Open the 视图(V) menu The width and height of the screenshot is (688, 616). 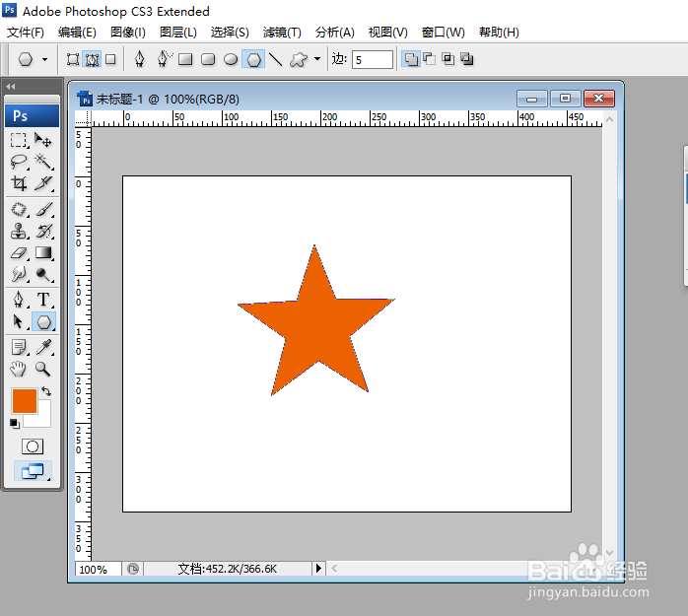pyautogui.click(x=388, y=33)
